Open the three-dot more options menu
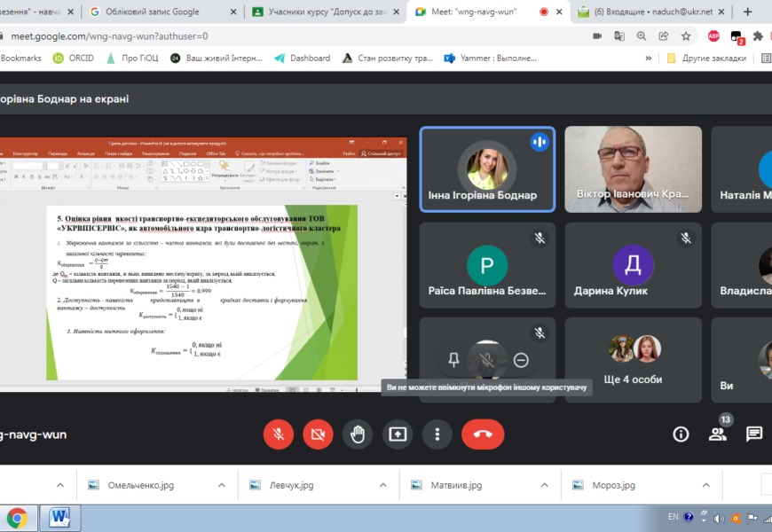Screen dimensions: 772x532 (437, 434)
